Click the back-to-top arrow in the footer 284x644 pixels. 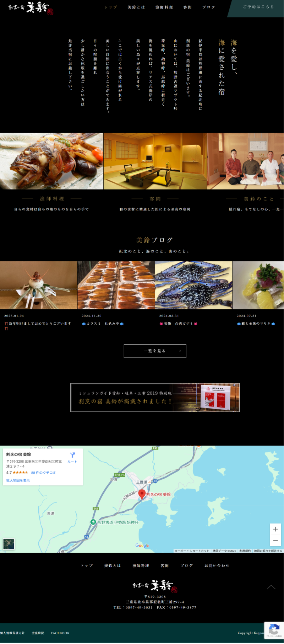click(x=271, y=587)
